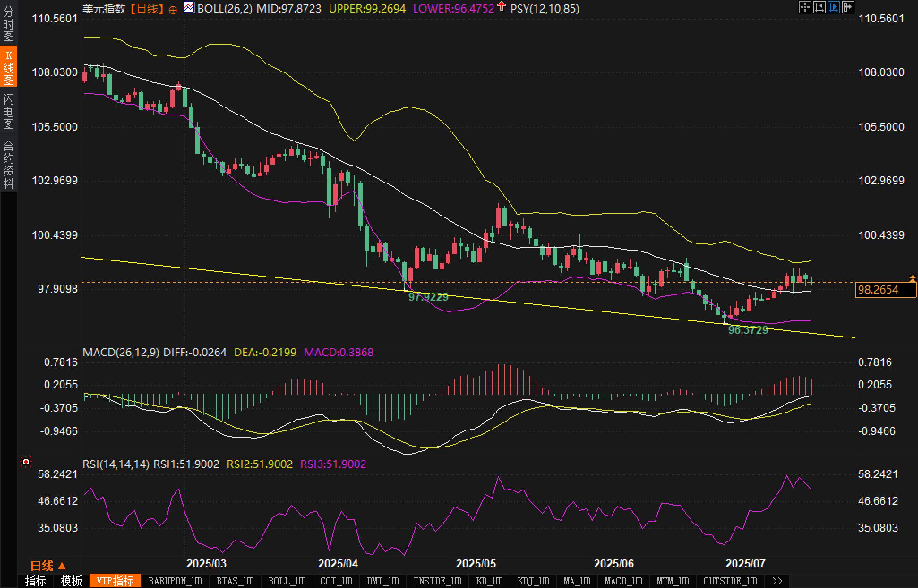Click the 100.4399 right axis price label
The width and height of the screenshot is (918, 588).
tap(881, 235)
